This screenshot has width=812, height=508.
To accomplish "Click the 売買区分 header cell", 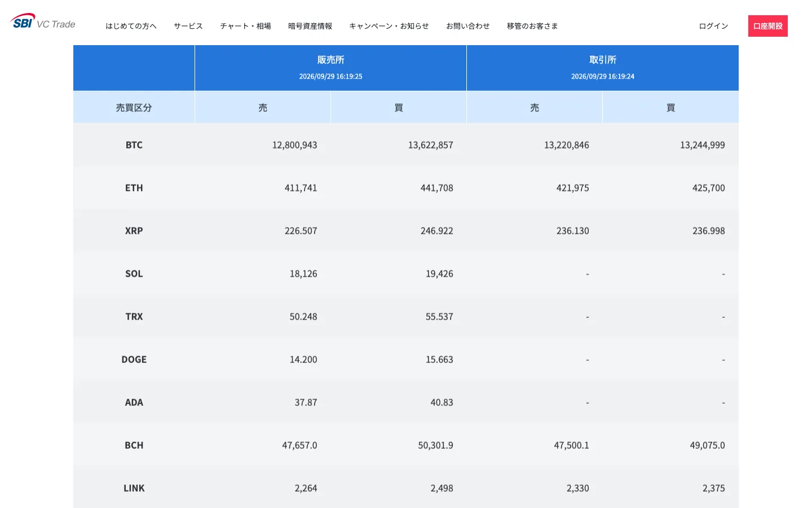I will (134, 107).
